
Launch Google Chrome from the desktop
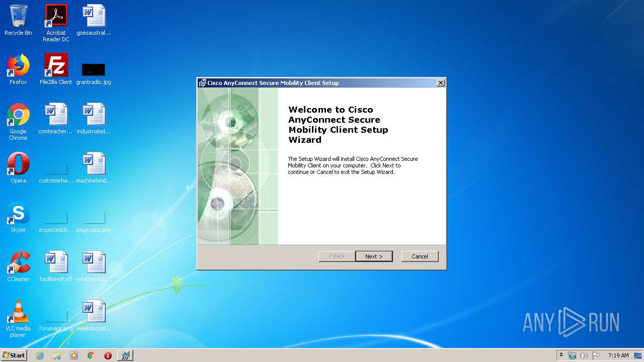(18, 122)
